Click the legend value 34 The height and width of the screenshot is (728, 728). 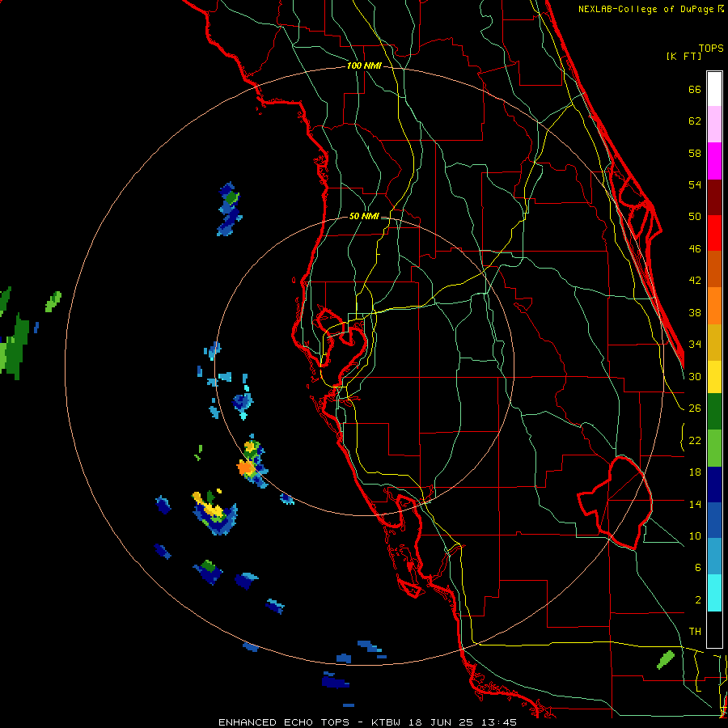(695, 345)
